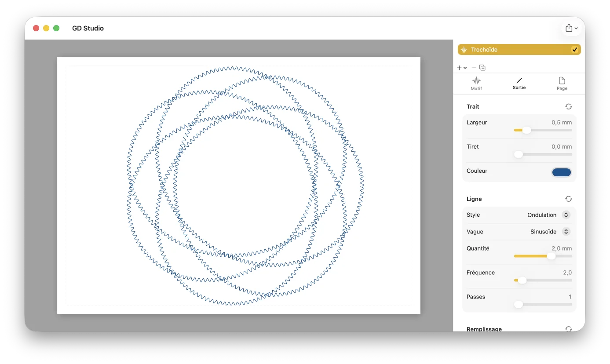610x364 pixels.
Task: Click the Quantité value 2,0 mm
Action: [562, 248]
